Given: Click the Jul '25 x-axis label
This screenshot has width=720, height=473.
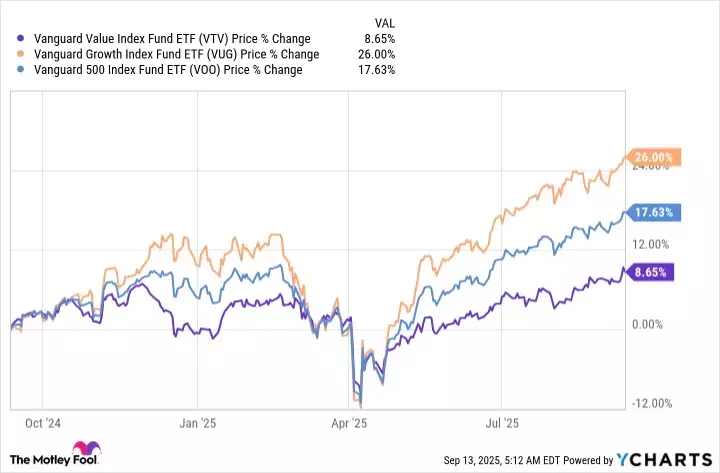Looking at the screenshot, I should point(505,423).
